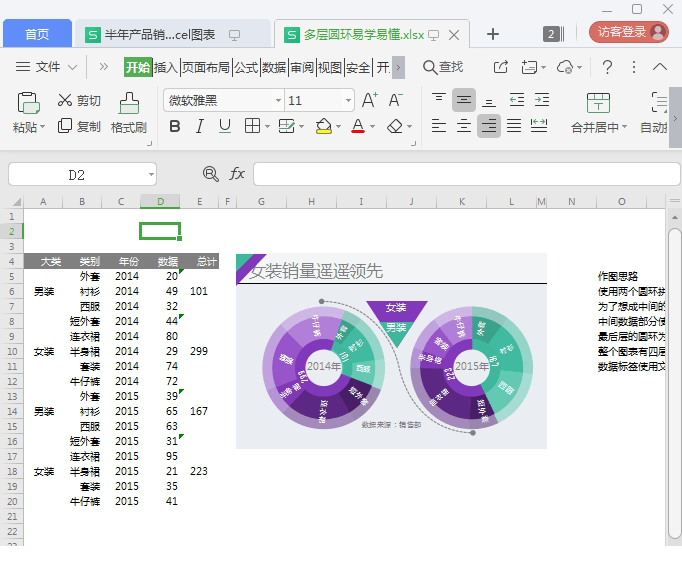Open the 文件 (File) menu
Image resolution: width=682 pixels, height=567 pixels.
(x=47, y=67)
